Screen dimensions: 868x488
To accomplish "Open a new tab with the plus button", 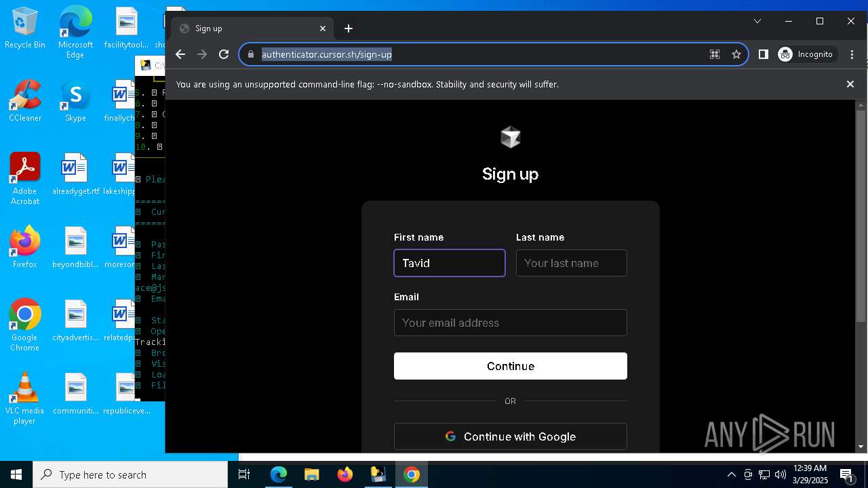I will [x=349, y=28].
